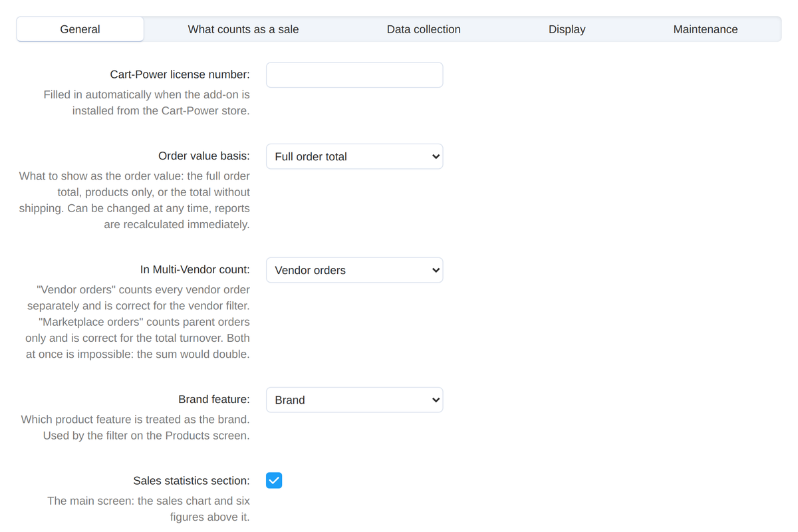
Task: Expand the In Multi-Vendor count dropdown
Action: [354, 270]
